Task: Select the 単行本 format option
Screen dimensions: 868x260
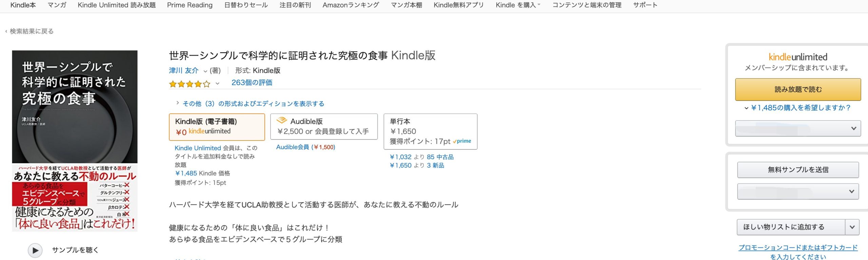Action: point(430,131)
